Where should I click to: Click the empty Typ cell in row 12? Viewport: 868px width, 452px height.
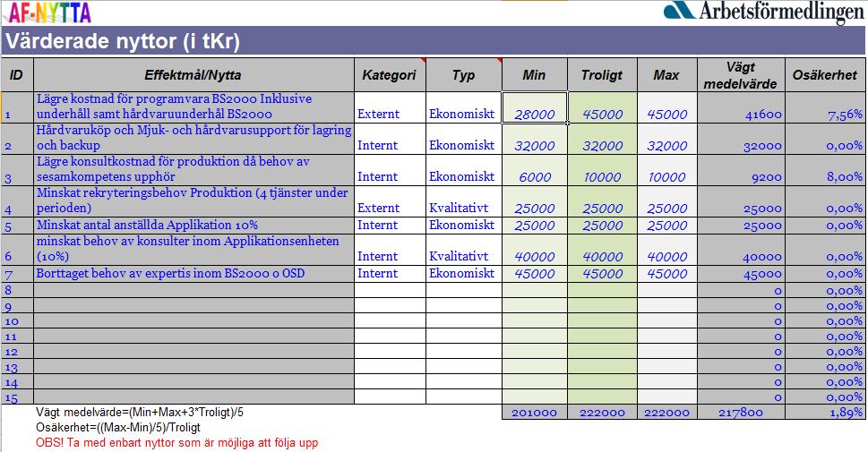click(464, 351)
